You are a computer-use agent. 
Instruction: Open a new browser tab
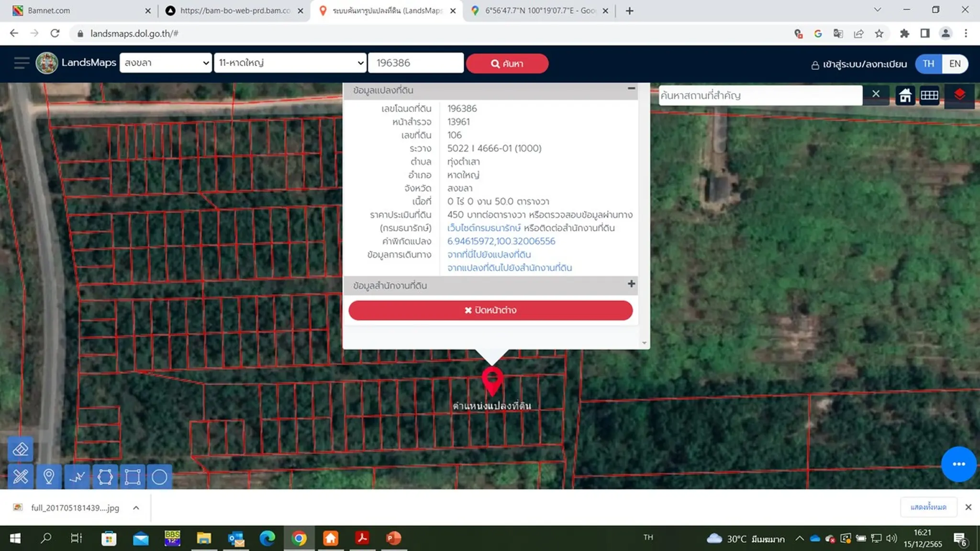(630, 11)
